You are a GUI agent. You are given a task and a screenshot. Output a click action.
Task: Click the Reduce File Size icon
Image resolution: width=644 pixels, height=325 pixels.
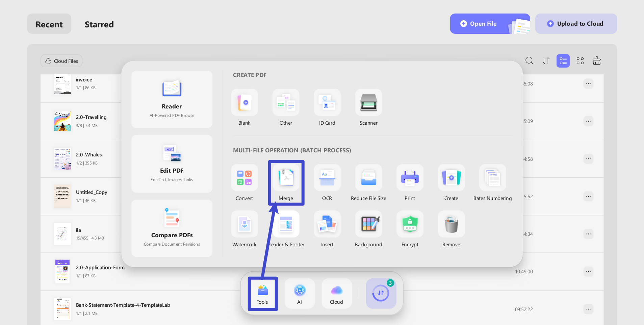pos(369,178)
